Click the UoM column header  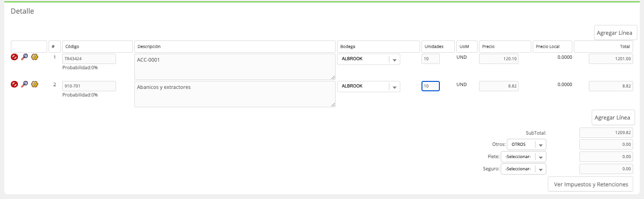pos(467,47)
